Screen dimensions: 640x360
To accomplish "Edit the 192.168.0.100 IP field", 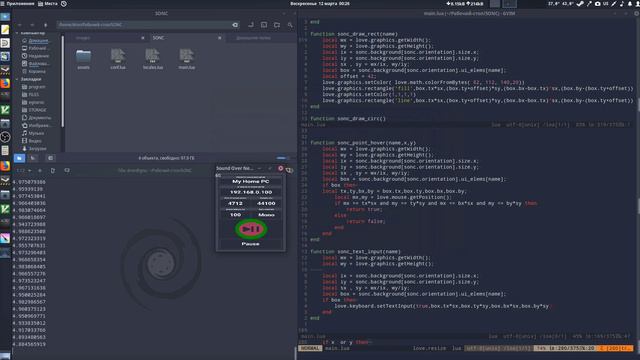I will [251, 192].
